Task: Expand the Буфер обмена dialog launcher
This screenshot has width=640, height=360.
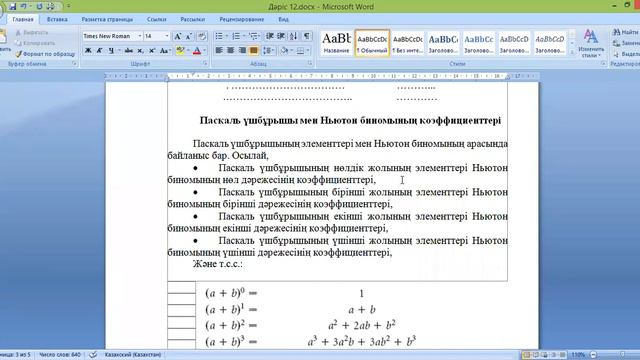Action: [x=74, y=64]
